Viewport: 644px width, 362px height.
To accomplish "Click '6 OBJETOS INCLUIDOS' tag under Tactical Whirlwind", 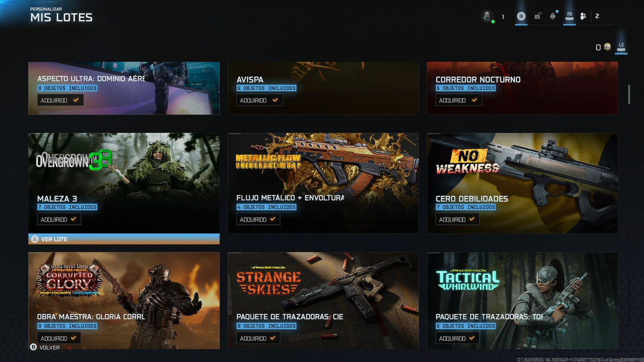I will [466, 326].
